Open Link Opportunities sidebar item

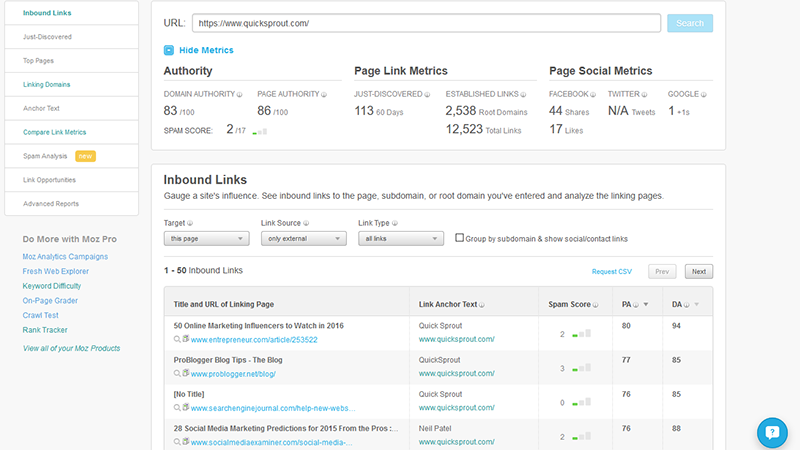coord(71,180)
